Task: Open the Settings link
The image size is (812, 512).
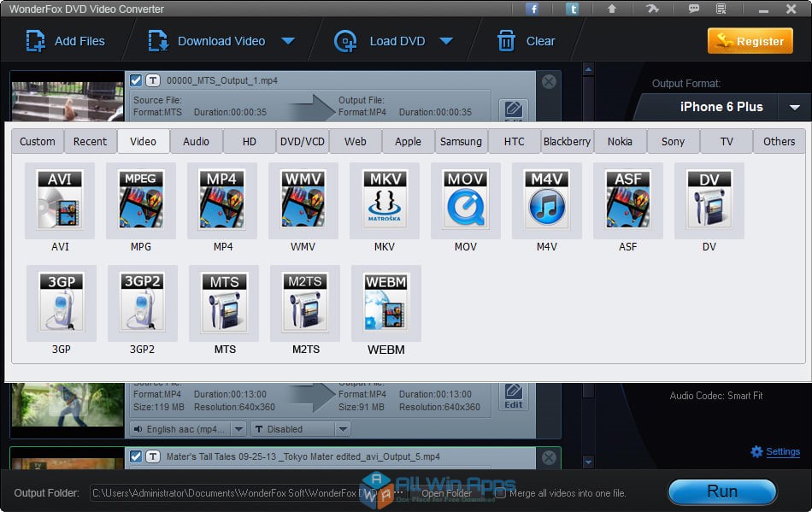Action: [782, 451]
